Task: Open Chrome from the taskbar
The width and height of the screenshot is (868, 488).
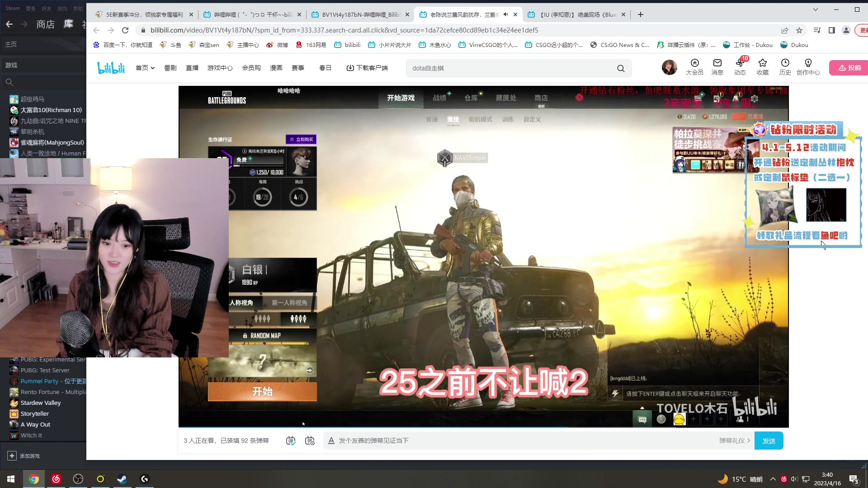Action: point(34,479)
